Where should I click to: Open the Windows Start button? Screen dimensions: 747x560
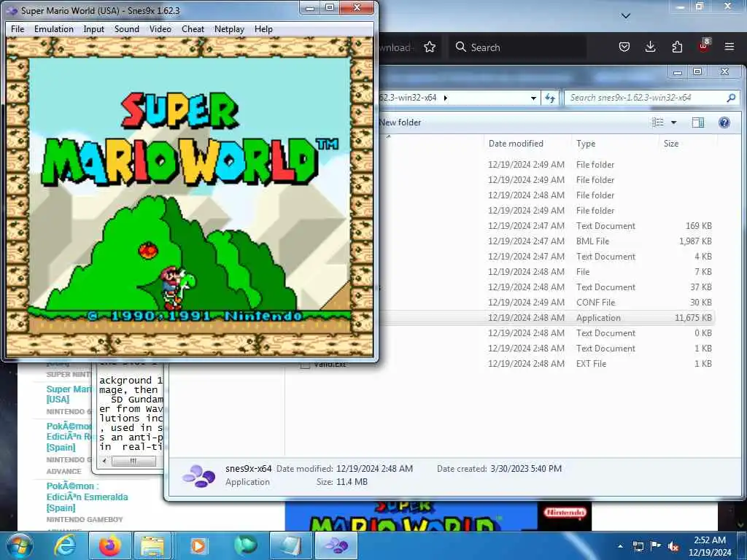(x=20, y=545)
